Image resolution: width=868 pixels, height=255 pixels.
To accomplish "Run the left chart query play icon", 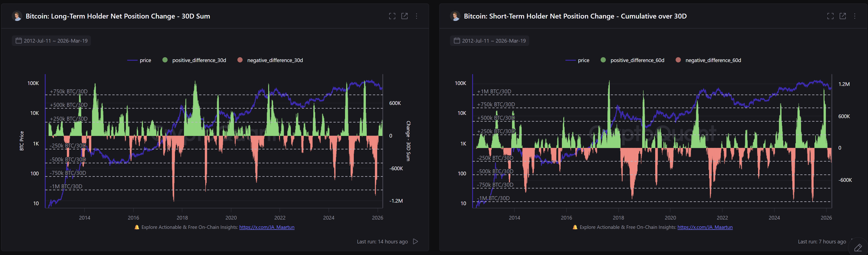I will 415,242.
